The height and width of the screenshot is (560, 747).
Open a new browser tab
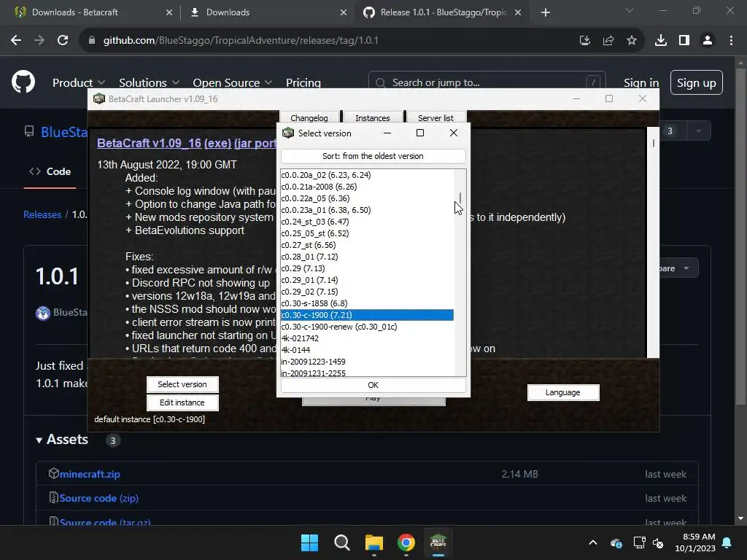pos(546,12)
